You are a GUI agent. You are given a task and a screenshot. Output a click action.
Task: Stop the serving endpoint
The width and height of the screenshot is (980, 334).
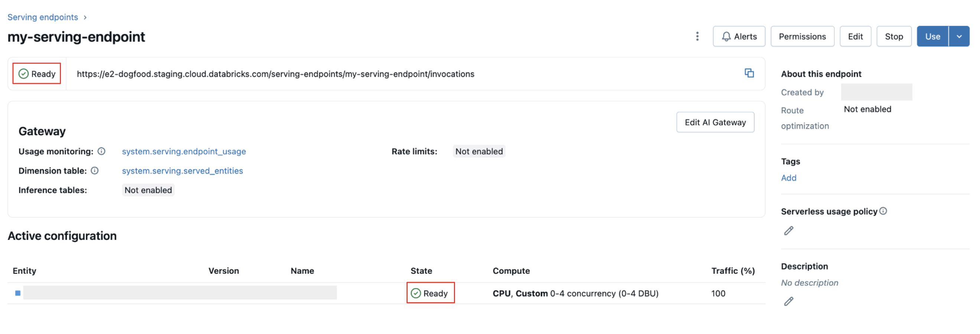(x=894, y=36)
